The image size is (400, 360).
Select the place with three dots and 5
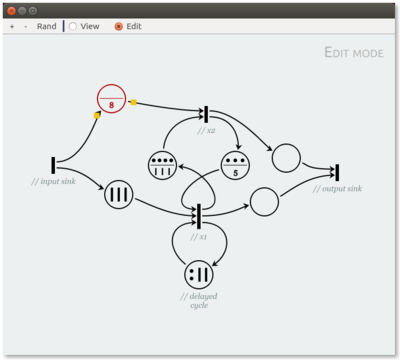pyautogui.click(x=235, y=165)
